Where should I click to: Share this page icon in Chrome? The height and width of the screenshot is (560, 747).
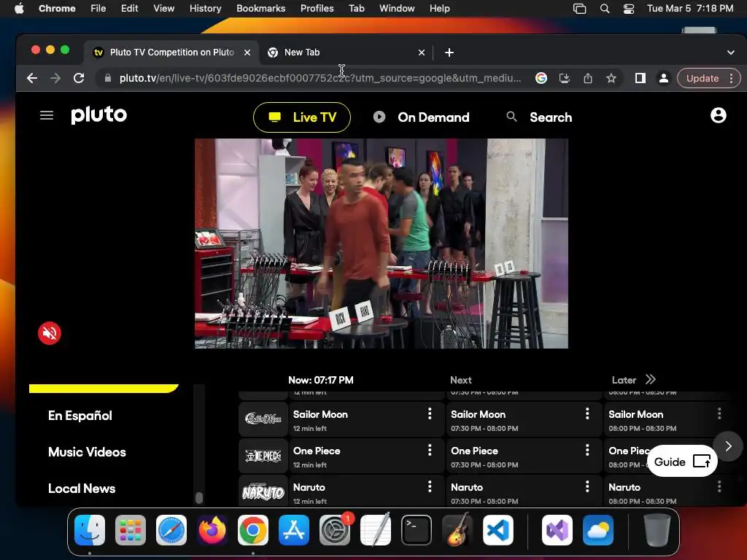[x=588, y=78]
